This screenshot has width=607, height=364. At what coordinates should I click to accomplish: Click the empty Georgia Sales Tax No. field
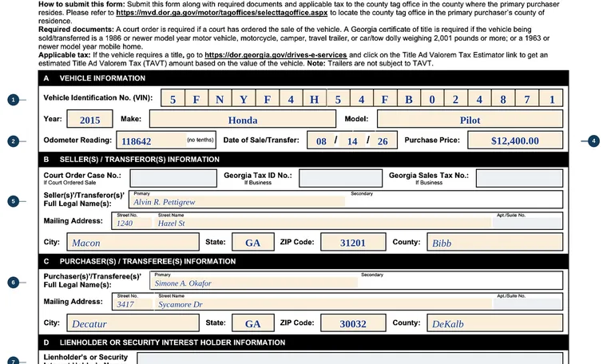[519, 178]
